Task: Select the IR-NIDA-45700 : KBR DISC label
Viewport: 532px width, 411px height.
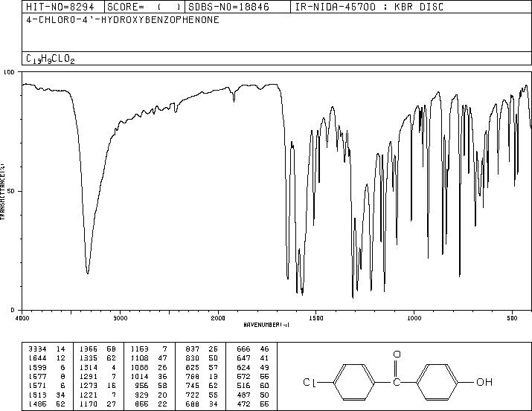Action: [x=369, y=7]
